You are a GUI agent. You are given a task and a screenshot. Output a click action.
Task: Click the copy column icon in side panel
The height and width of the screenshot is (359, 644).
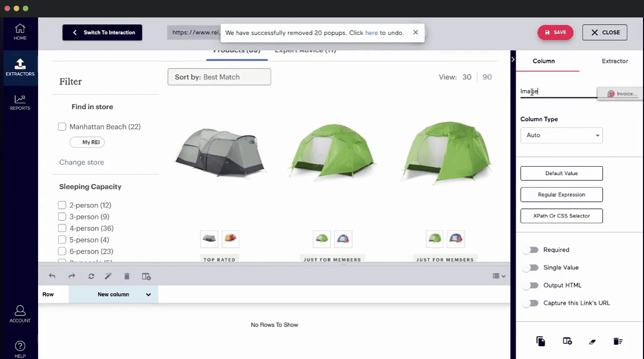tap(541, 341)
